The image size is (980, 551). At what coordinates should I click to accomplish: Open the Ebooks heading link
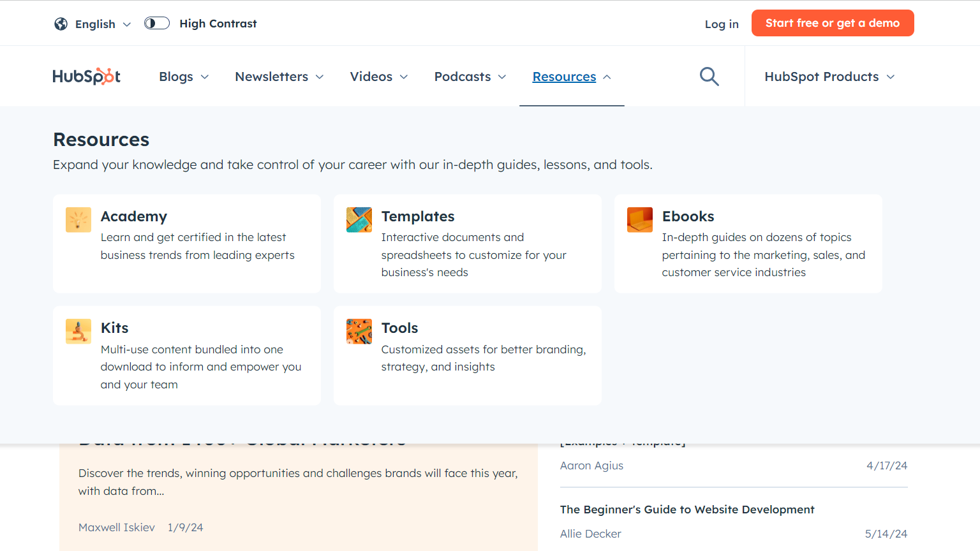(x=688, y=216)
